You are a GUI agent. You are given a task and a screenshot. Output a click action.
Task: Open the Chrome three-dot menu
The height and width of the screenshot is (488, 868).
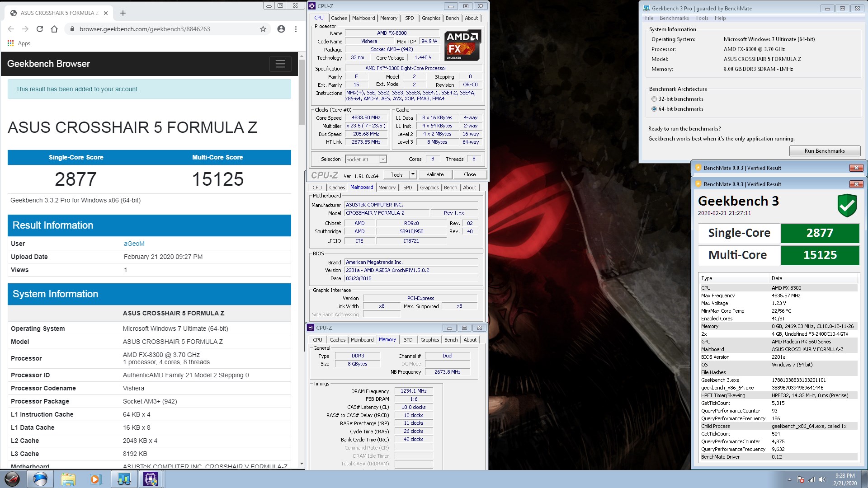pos(296,29)
